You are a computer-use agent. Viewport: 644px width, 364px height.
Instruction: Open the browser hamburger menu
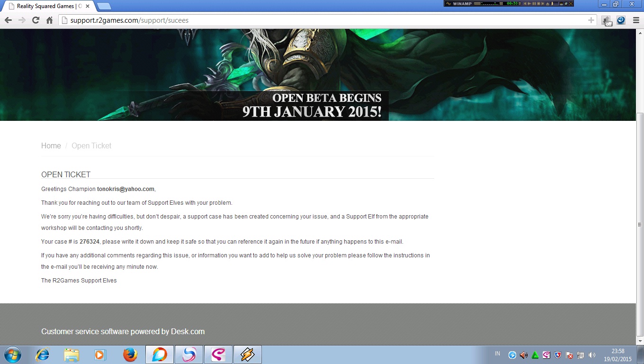[x=636, y=20]
